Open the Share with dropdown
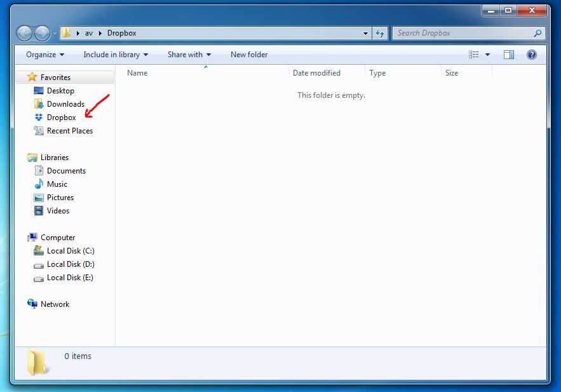The image size is (561, 392). (x=189, y=55)
